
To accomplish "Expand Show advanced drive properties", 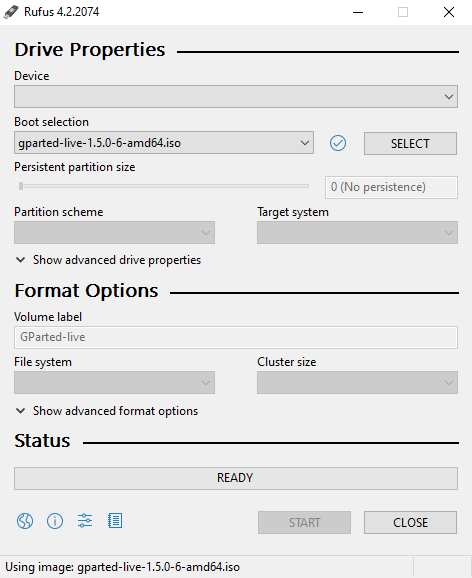I will point(108,260).
